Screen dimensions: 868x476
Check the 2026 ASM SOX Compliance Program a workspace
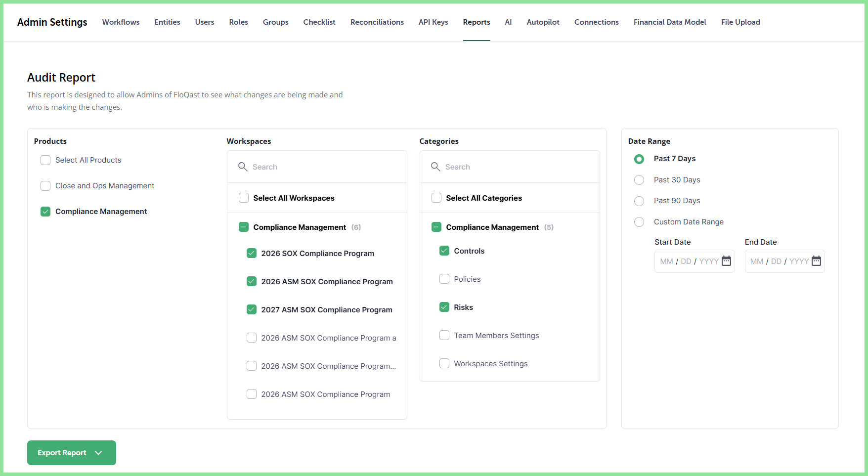pyautogui.click(x=252, y=338)
